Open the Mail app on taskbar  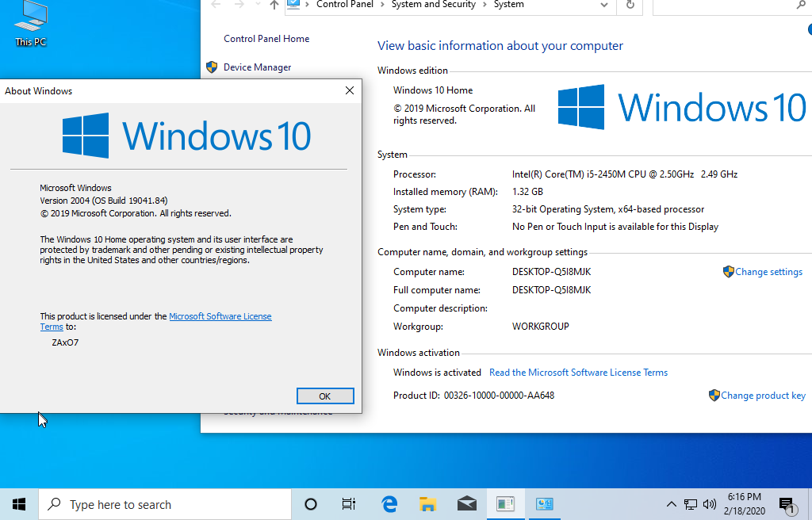466,504
